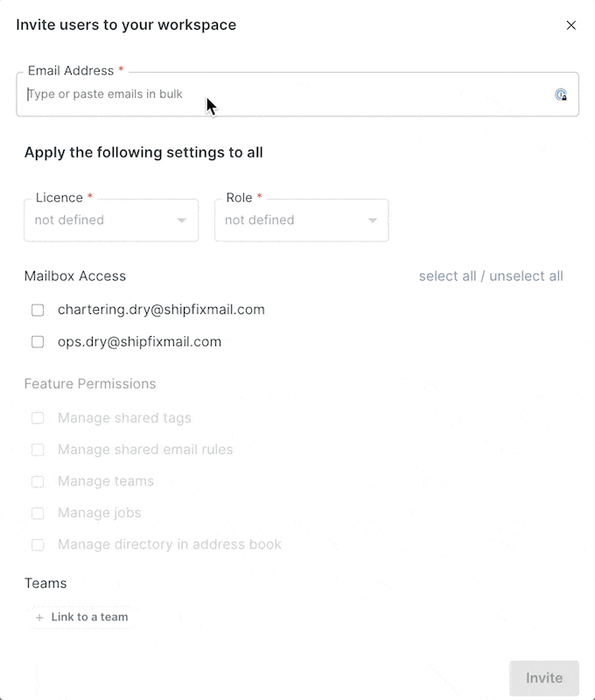Click select all mailboxes link
Screen dimensions: 595x700
447,276
